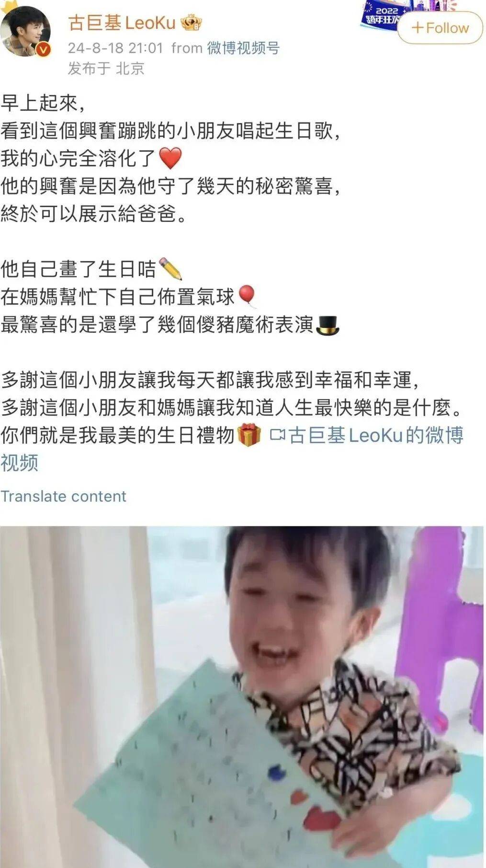This screenshot has width=486, height=868.
Task: Tap the pencil emoji
Action: [171, 269]
